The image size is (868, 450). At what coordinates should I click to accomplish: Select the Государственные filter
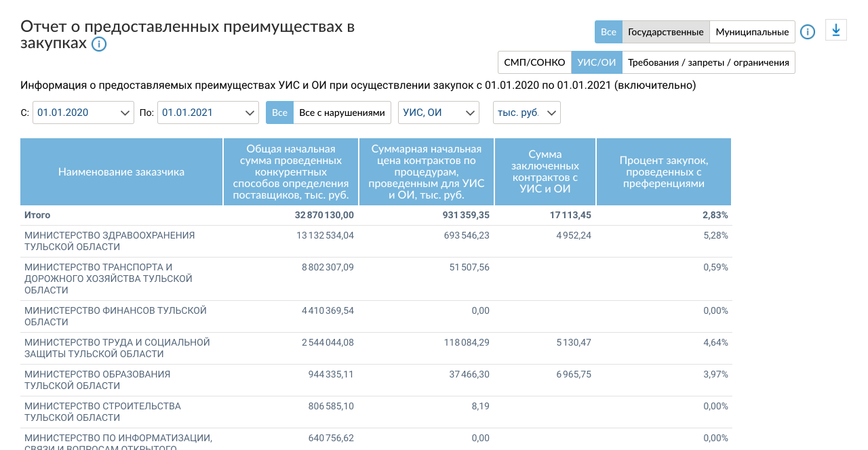tap(665, 32)
